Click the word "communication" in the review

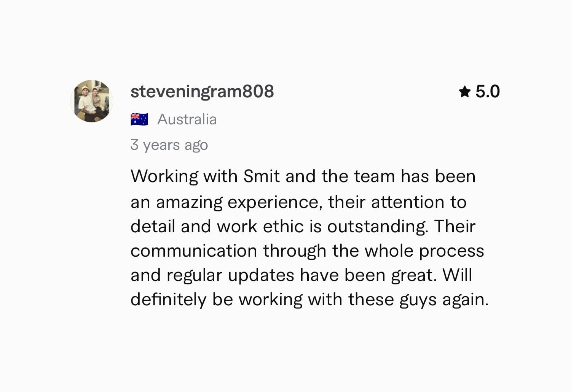pyautogui.click(x=194, y=251)
